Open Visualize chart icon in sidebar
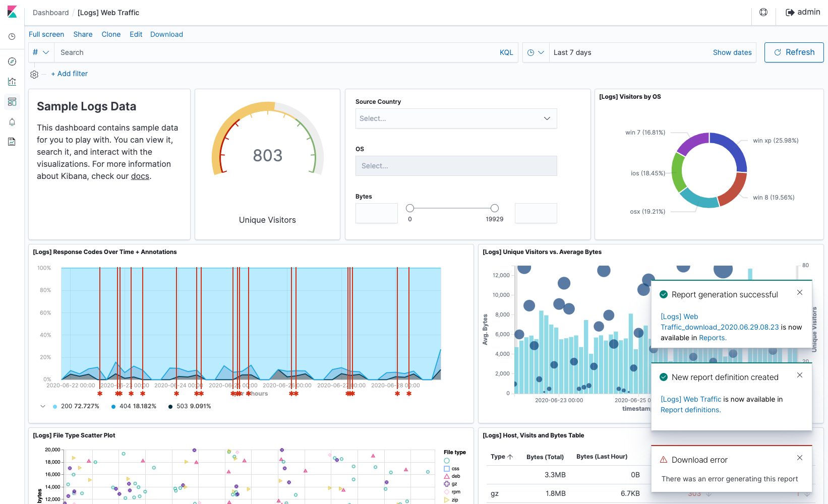The width and height of the screenshot is (828, 504). [x=12, y=82]
